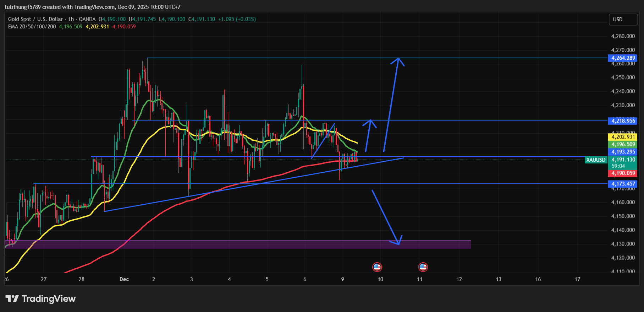Select the 4,218.956 blue price label
644x312 pixels.
click(623, 121)
